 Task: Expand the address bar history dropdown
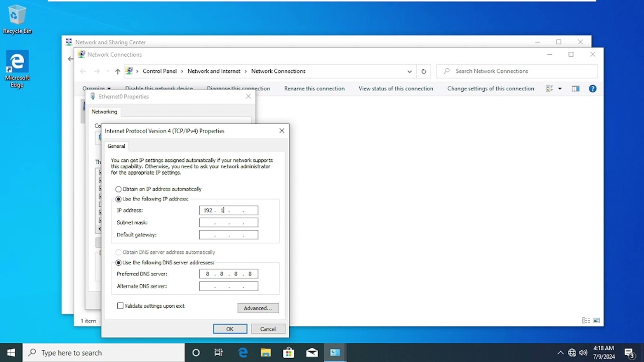pyautogui.click(x=410, y=71)
